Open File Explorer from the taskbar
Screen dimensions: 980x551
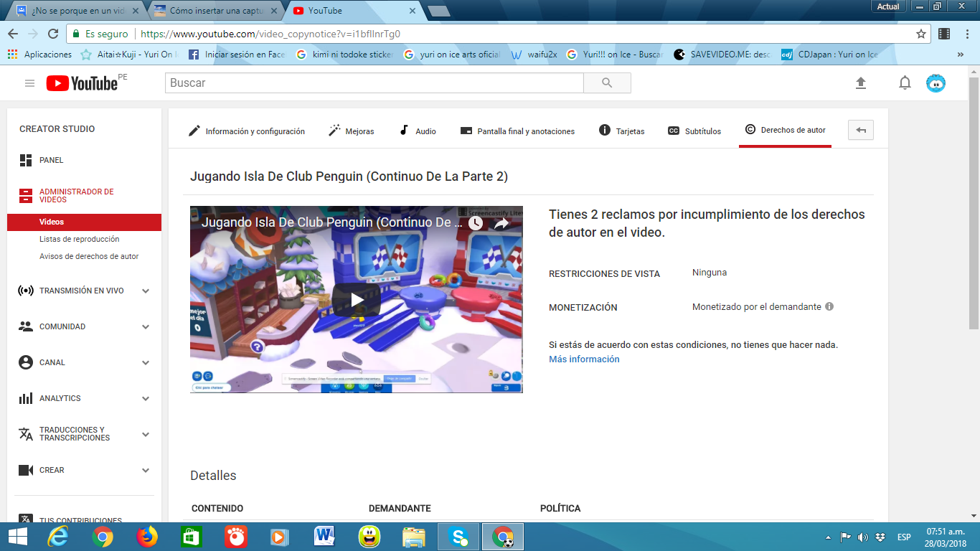[x=414, y=537]
